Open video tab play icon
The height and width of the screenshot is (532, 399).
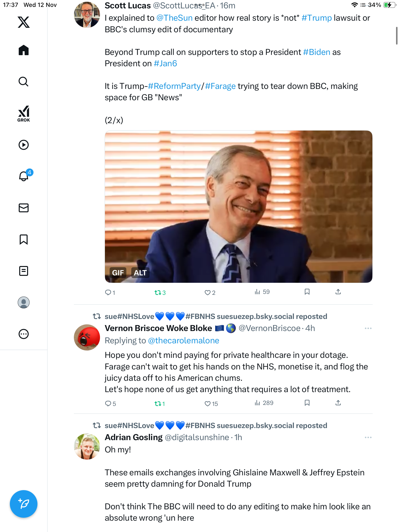pos(24,145)
